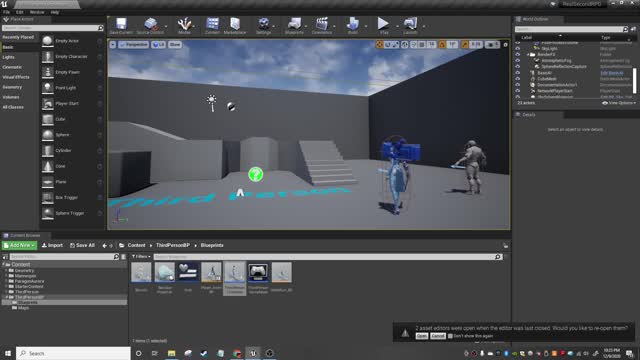Toggle rotation snapping in the viewport toolbar
640x360 pixels.
coord(442,44)
